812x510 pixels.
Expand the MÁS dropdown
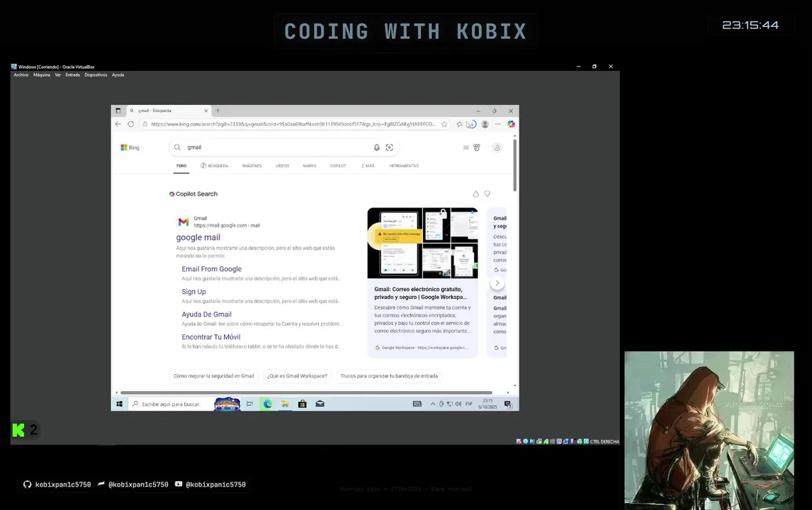368,166
